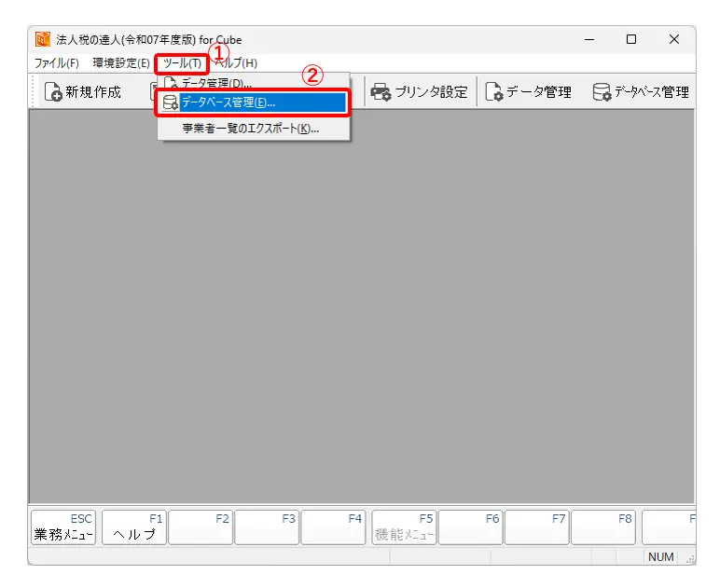Viewport: 720px width, 588px height.
Task: Click the document icon beside データ管理(D) menu entry
Action: [171, 84]
